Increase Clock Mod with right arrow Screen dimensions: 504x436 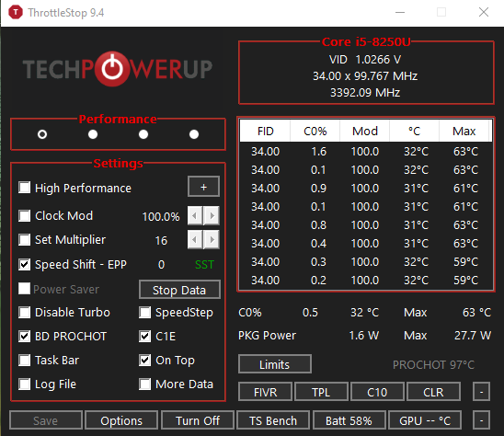click(x=212, y=215)
